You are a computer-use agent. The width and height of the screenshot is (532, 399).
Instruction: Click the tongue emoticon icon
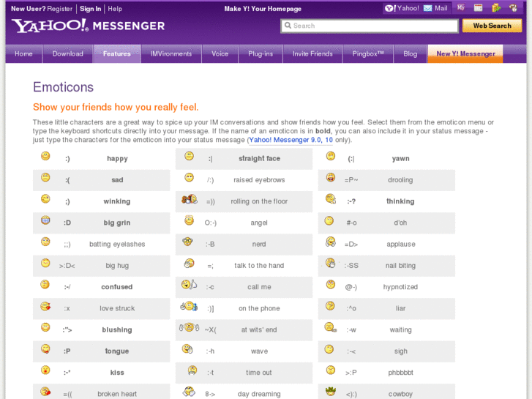[45, 348]
